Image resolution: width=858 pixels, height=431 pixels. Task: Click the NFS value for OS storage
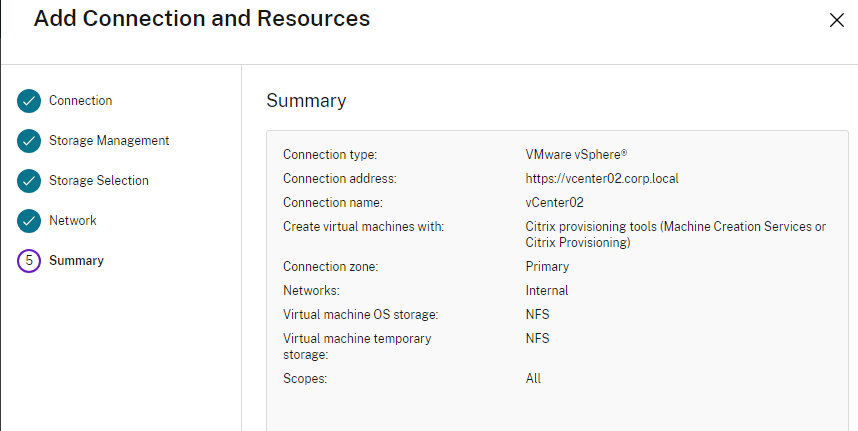coord(537,315)
